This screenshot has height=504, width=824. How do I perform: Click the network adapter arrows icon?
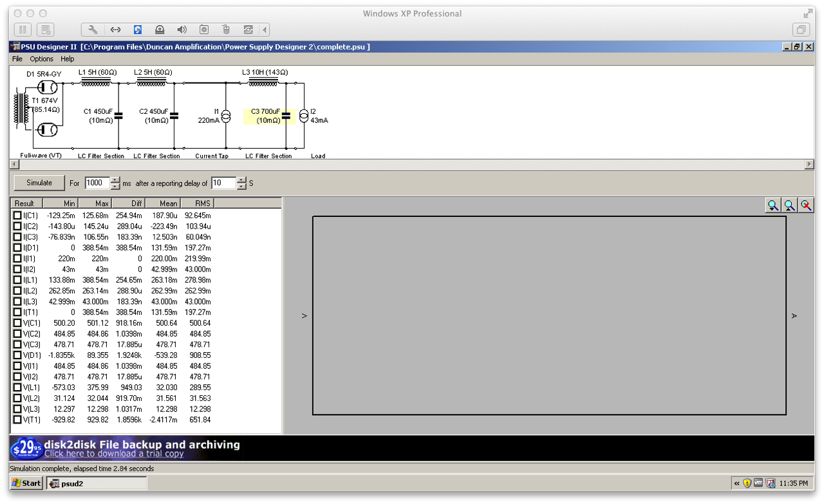[115, 30]
